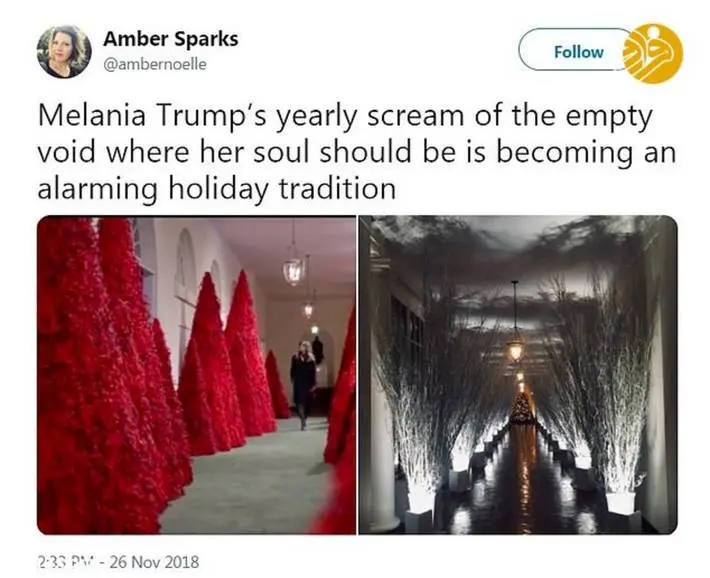Click the Follow button
The width and height of the screenshot is (710, 578).
pos(578,52)
